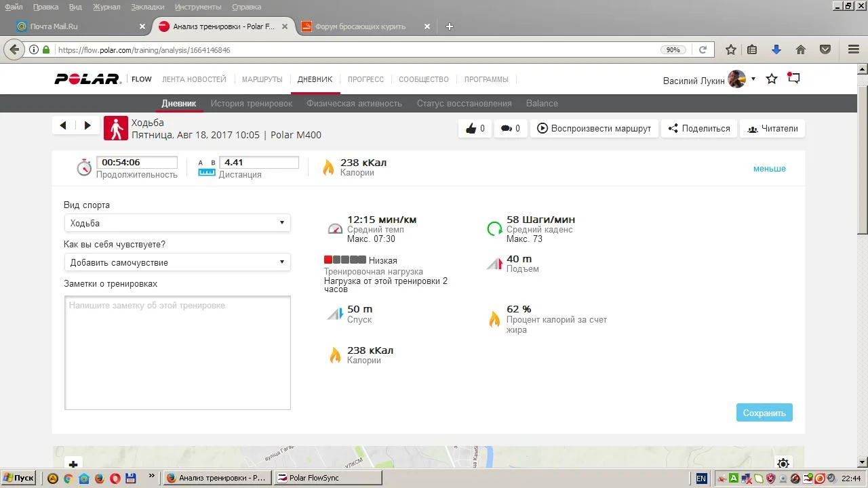
Task: Go to previous training with left arrow
Action: click(x=64, y=125)
